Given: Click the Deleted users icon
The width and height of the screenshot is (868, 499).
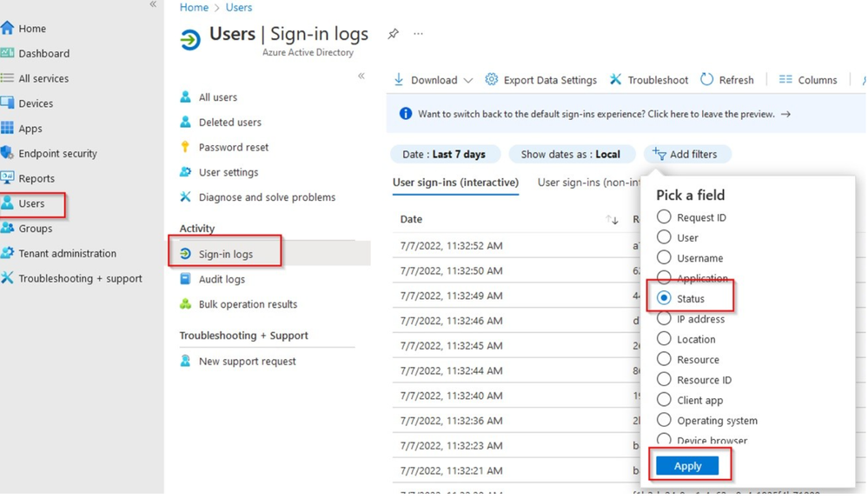Looking at the screenshot, I should pyautogui.click(x=185, y=122).
